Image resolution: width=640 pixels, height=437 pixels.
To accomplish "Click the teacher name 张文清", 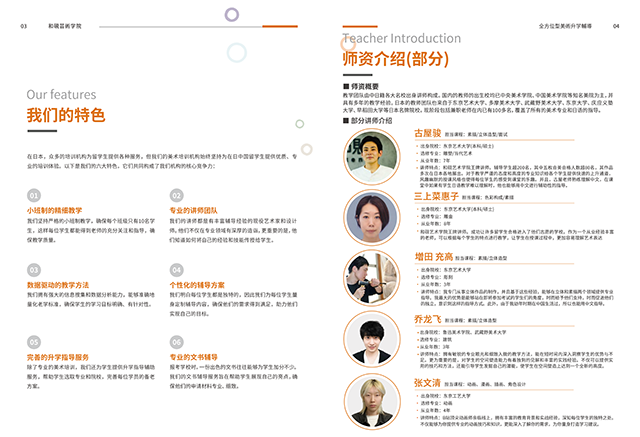I will tap(427, 383).
